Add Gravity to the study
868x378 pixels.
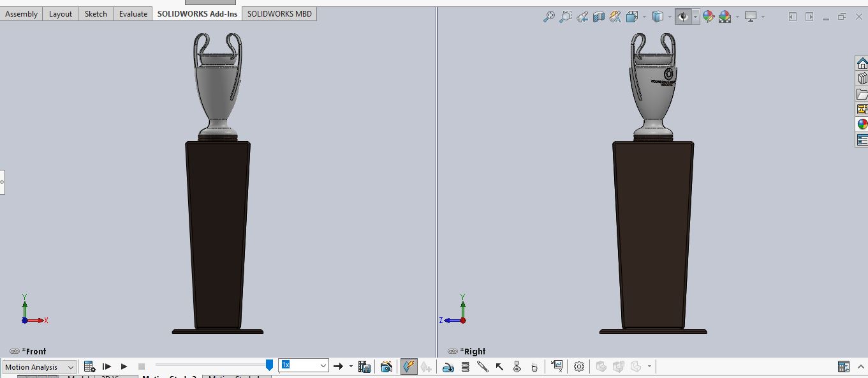534,367
